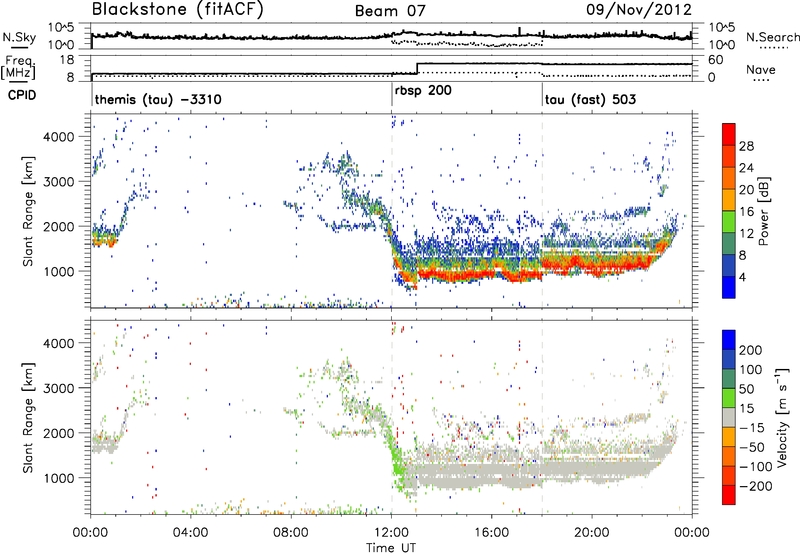Click the "Nave" legend label
Screen dimensions: 800x554
[x=761, y=69]
